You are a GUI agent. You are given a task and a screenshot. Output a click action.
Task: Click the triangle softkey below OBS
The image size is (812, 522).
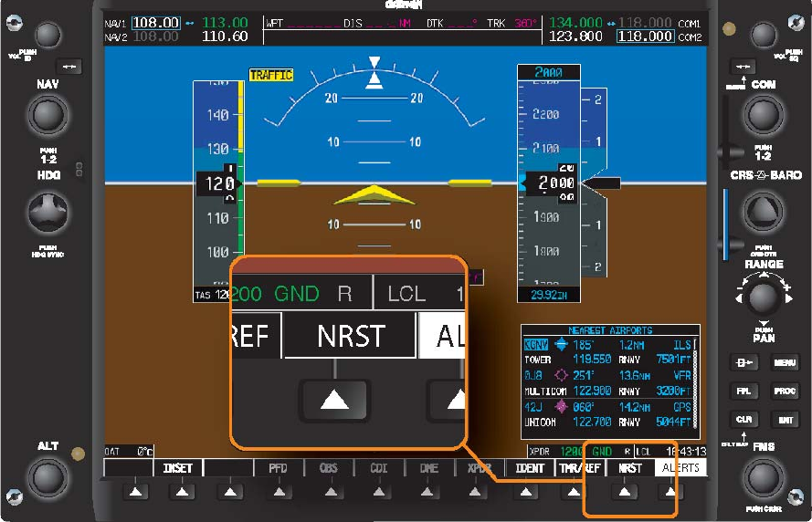(x=332, y=492)
